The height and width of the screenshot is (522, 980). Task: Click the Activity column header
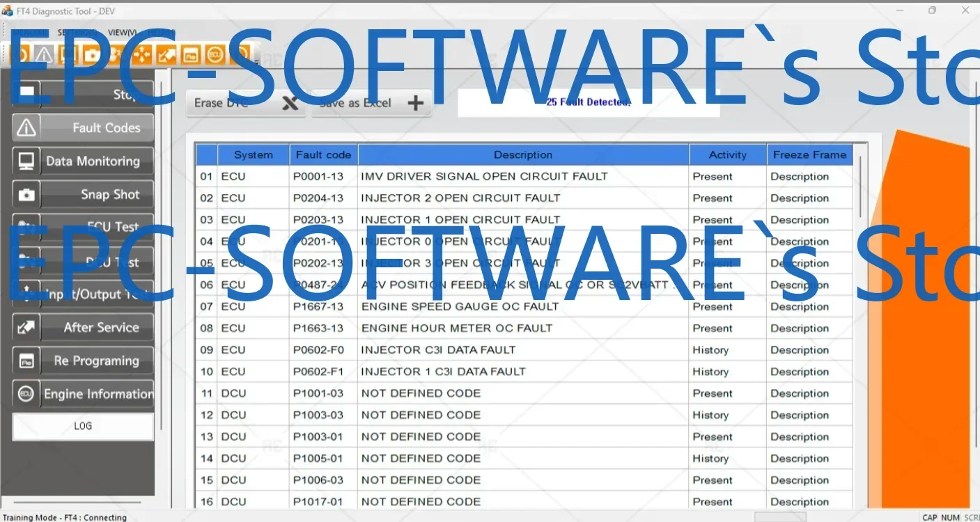pyautogui.click(x=728, y=155)
